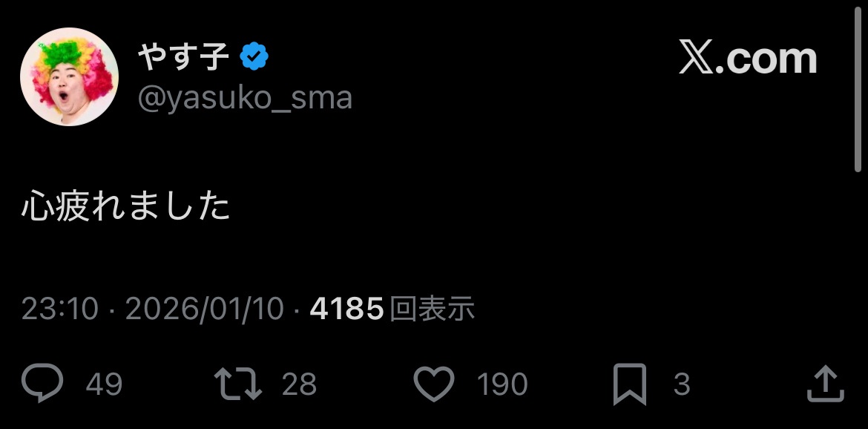Click the X.com logo

(x=748, y=58)
